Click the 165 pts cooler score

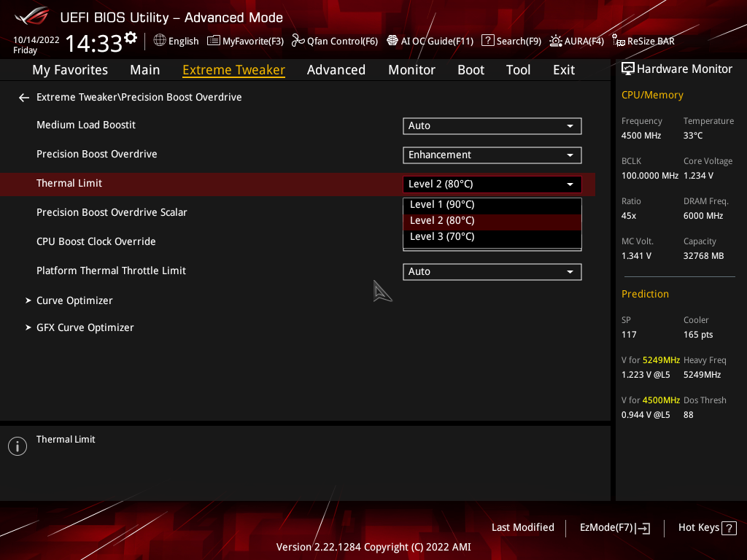click(x=698, y=335)
